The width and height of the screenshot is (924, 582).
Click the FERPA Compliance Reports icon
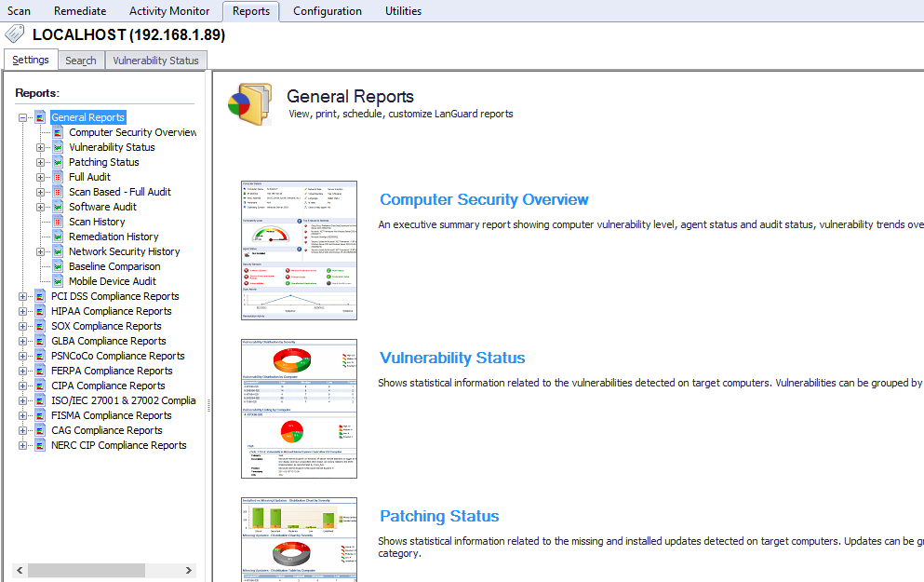click(x=40, y=371)
